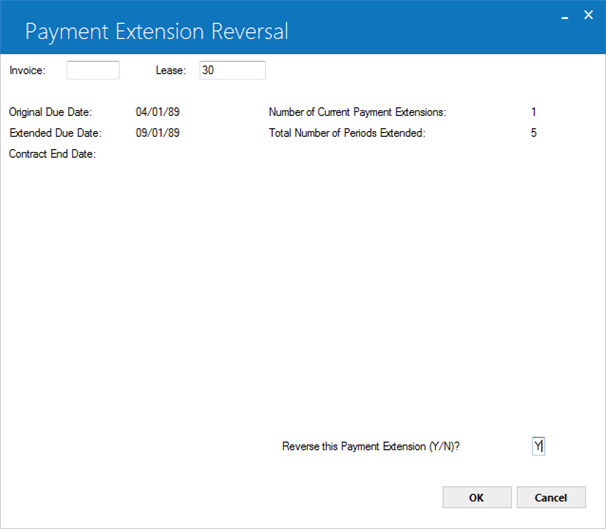
Task: Select the 04/01/89 original due date value
Action: click(158, 112)
